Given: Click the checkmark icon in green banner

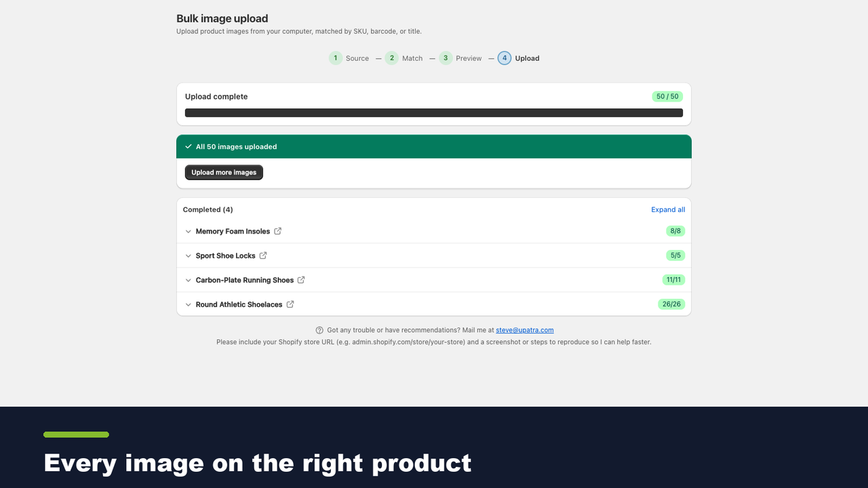Looking at the screenshot, I should click(x=189, y=146).
